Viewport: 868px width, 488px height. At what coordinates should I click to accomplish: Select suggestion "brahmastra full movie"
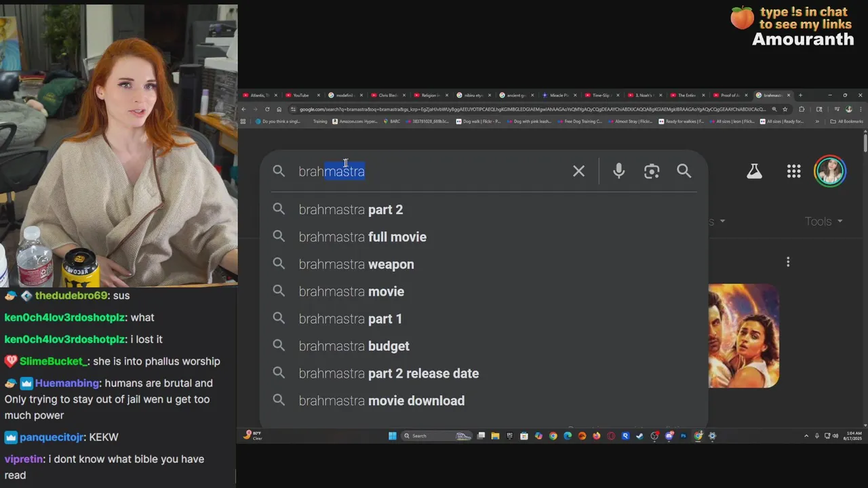pos(484,237)
